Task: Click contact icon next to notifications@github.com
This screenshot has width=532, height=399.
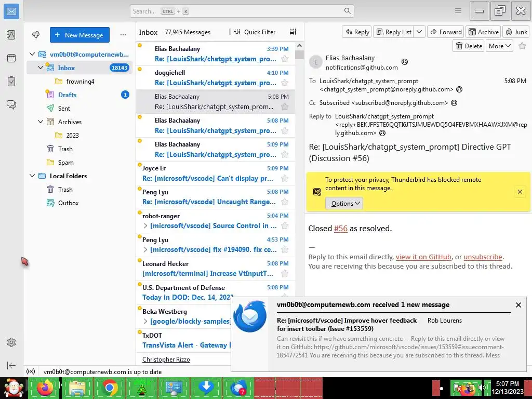Action: coord(404,62)
